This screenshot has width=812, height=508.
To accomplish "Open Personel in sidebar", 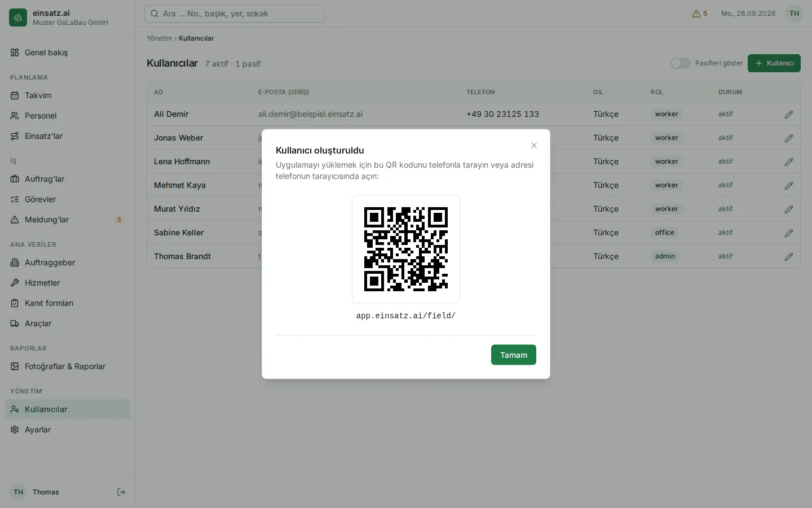I will coord(68,116).
